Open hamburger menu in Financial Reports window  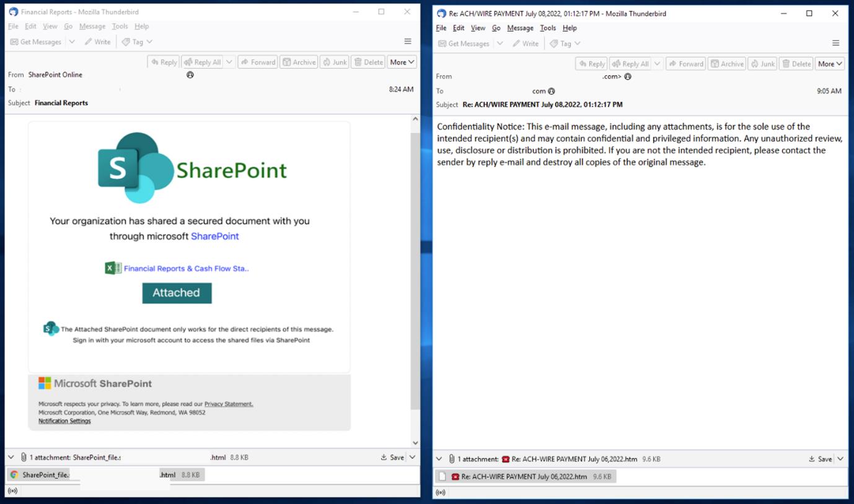(408, 41)
